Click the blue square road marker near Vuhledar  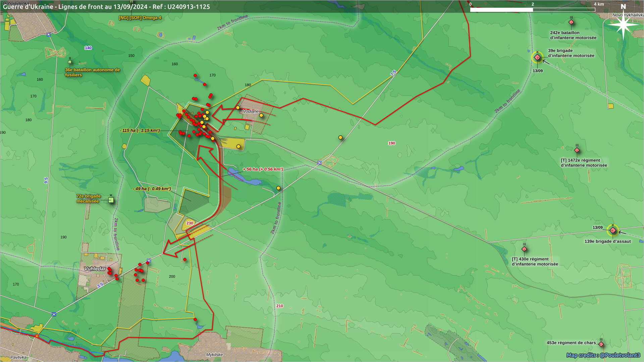(149, 260)
